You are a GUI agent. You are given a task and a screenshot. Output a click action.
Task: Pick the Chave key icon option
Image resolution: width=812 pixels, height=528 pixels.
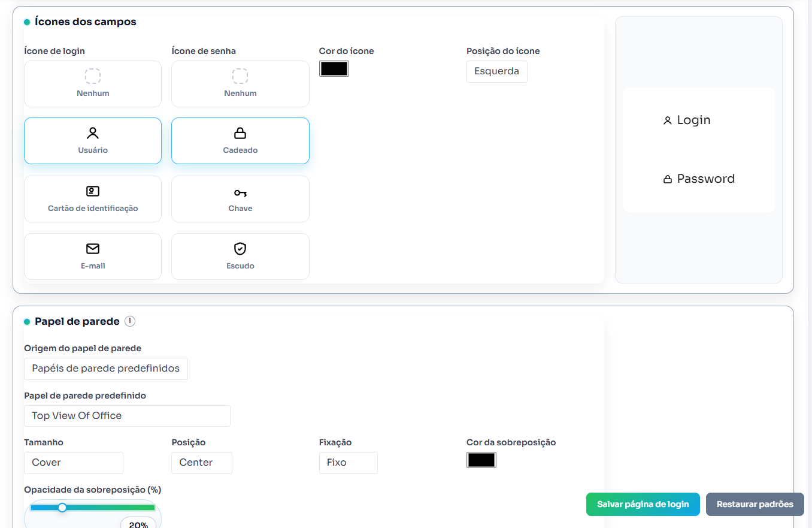(x=240, y=199)
